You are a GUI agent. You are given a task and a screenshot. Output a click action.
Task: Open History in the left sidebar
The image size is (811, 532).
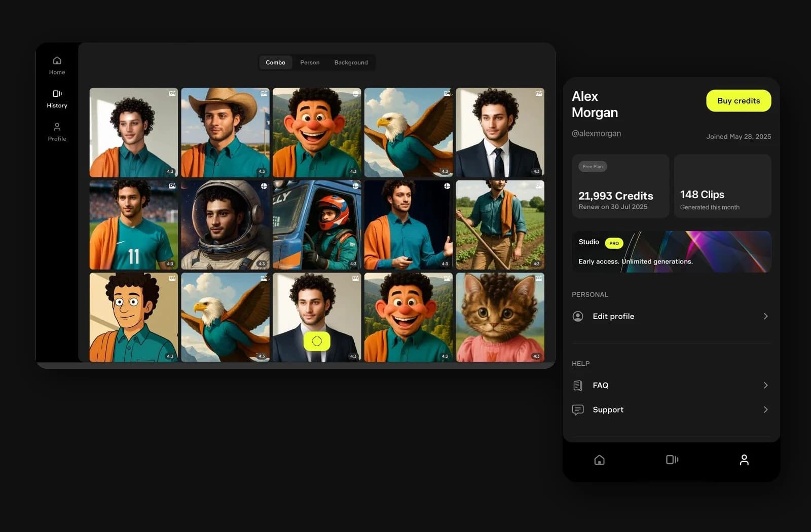[x=57, y=99]
